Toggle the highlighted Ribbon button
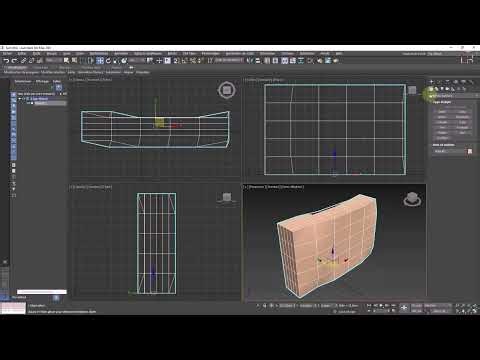Screen dimensions: 480x360 click(x=284, y=61)
